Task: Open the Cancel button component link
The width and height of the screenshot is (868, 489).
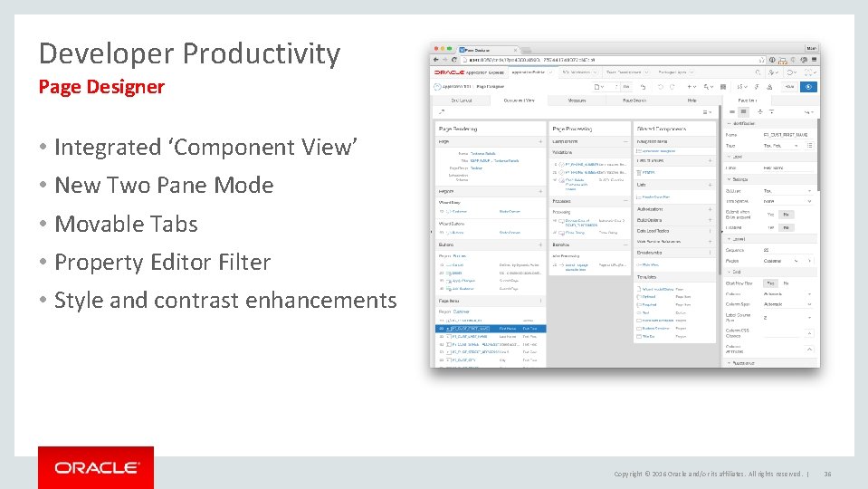Action: (458, 265)
